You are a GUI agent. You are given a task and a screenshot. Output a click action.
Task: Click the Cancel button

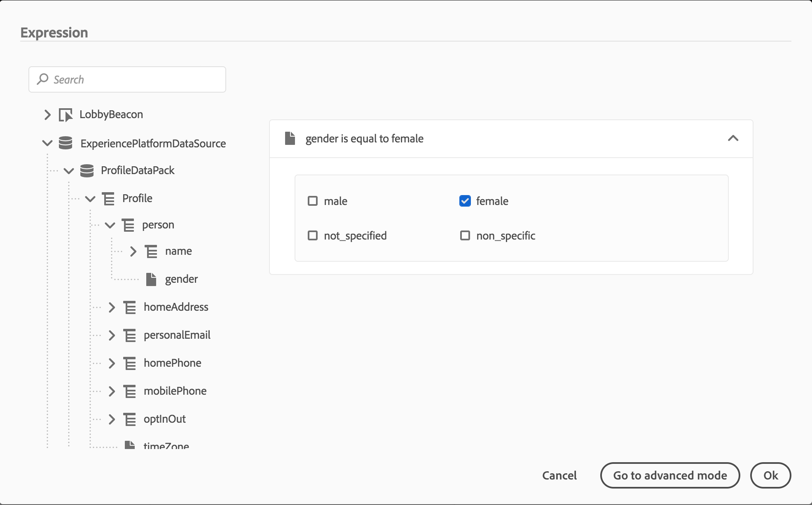pos(559,475)
